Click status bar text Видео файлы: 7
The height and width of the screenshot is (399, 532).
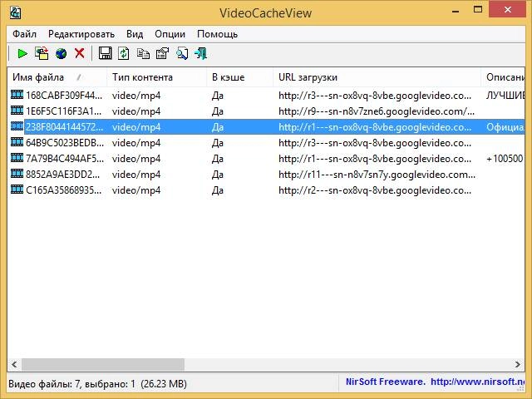click(45, 384)
